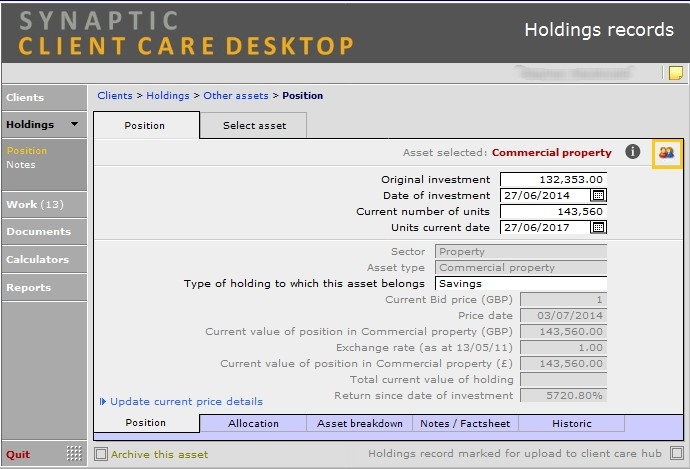Image resolution: width=690 pixels, height=469 pixels.
Task: Open the Notes / Factsheet tab
Action: (x=465, y=423)
